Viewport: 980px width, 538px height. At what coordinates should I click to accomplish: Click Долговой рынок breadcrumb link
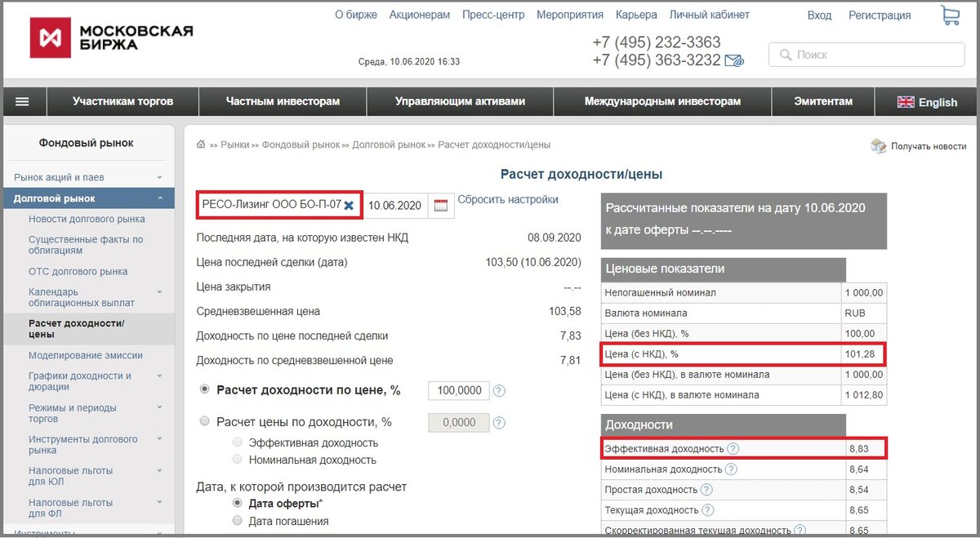389,145
